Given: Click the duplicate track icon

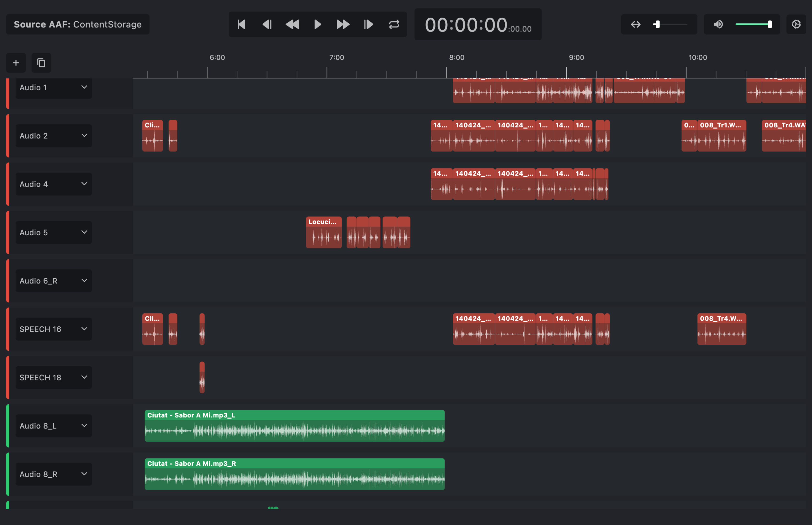Looking at the screenshot, I should click(41, 63).
